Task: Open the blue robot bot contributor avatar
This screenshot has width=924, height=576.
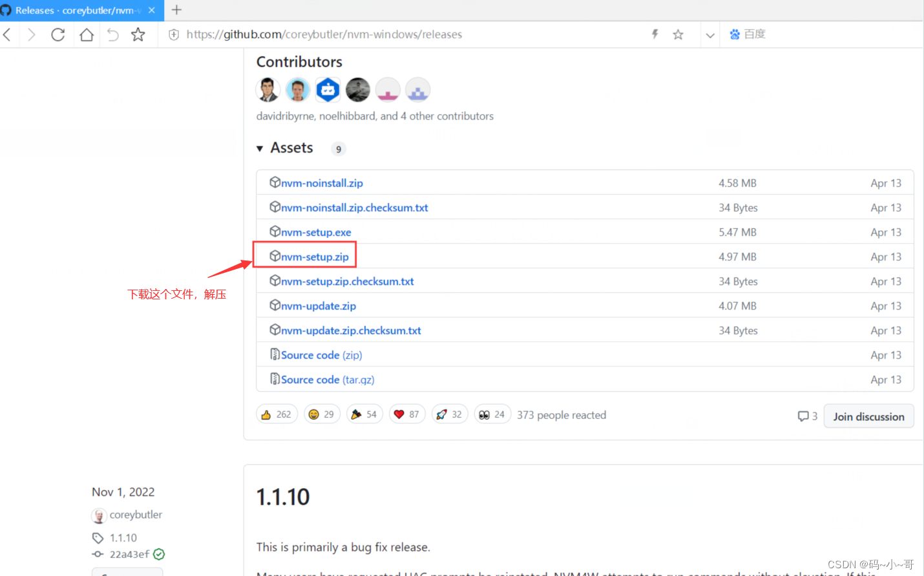Action: tap(328, 90)
